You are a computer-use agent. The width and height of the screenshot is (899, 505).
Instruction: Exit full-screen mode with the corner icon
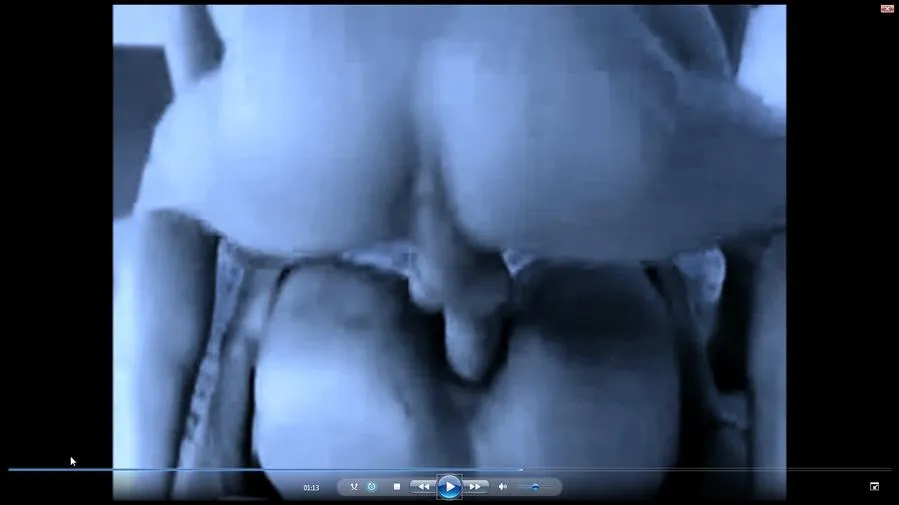(874, 487)
